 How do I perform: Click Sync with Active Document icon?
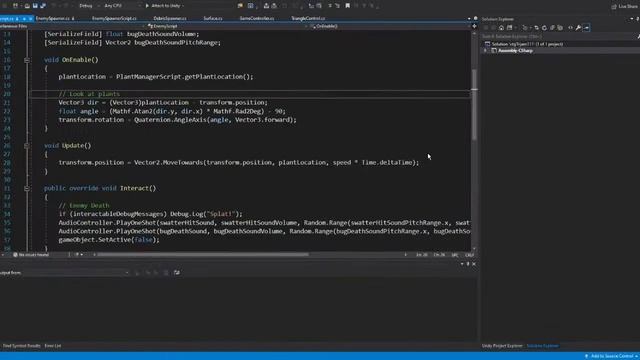point(536,28)
